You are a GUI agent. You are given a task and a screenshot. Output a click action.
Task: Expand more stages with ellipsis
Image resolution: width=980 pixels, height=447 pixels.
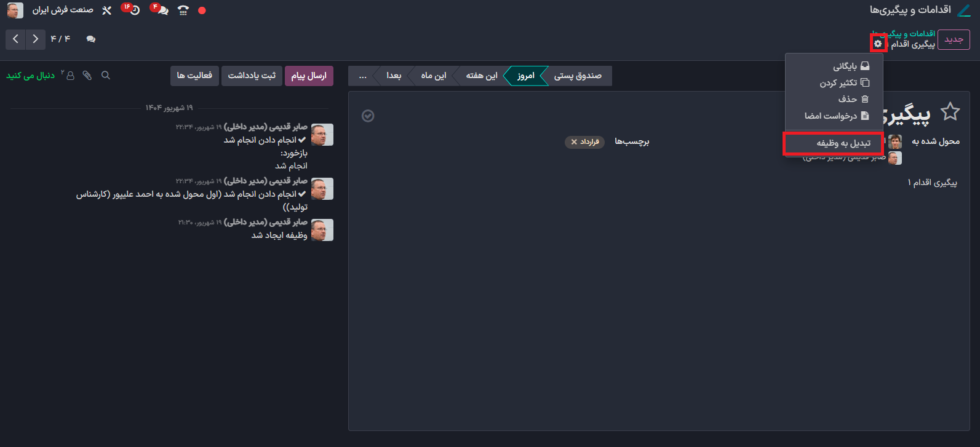pyautogui.click(x=362, y=76)
